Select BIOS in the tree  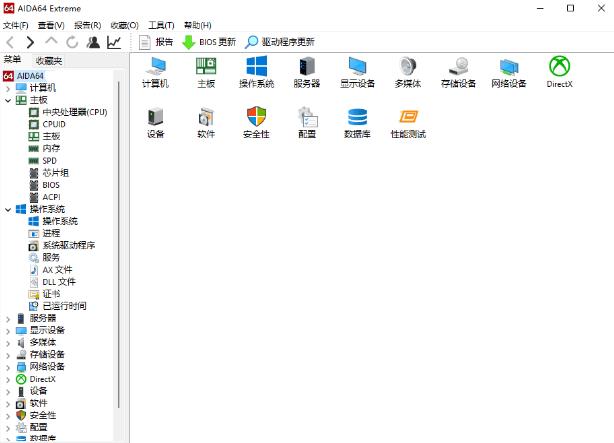point(45,185)
